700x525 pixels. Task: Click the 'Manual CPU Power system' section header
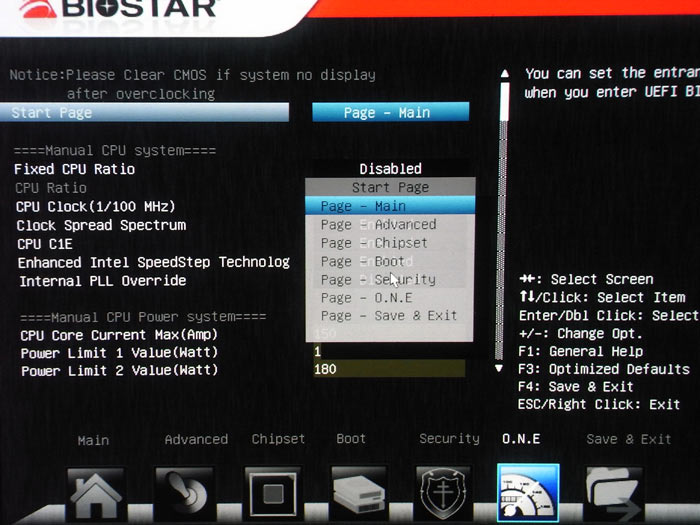tap(143, 317)
